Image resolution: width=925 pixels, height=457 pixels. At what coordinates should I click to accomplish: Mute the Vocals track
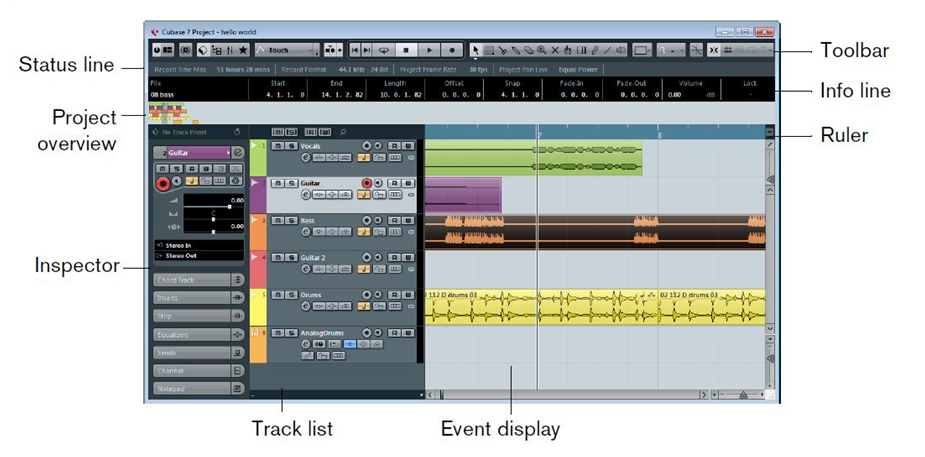pos(278,146)
